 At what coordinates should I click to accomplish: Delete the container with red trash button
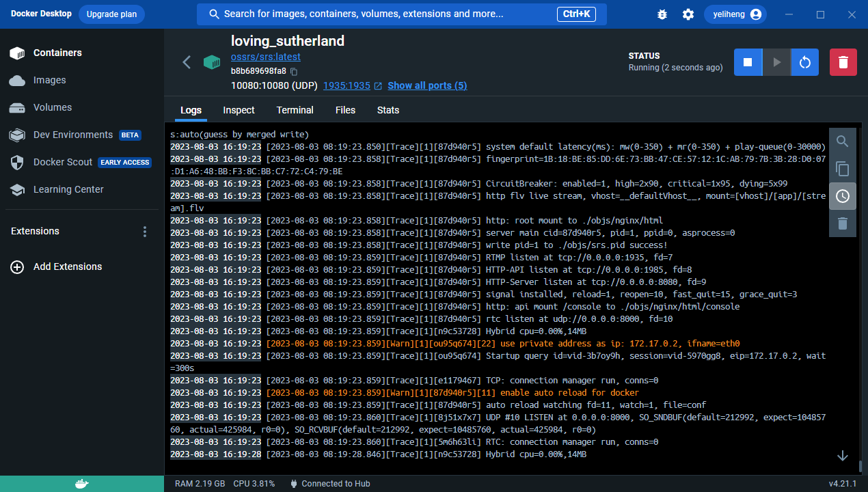(x=843, y=62)
